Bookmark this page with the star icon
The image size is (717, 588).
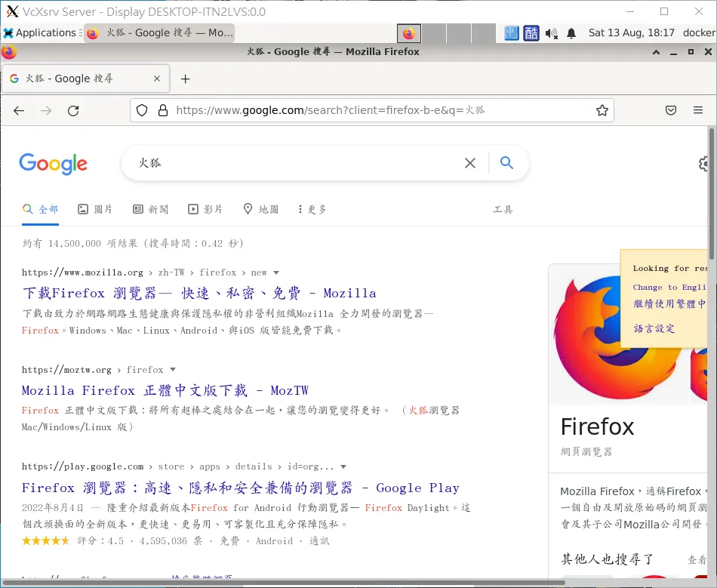pyautogui.click(x=602, y=110)
